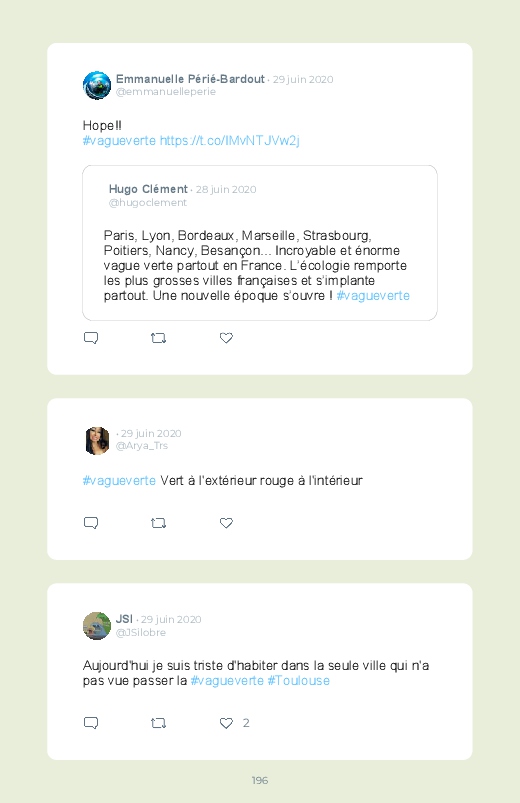Open #vagueverte hashtag in Arya_Trs tweet

pyautogui.click(x=119, y=480)
